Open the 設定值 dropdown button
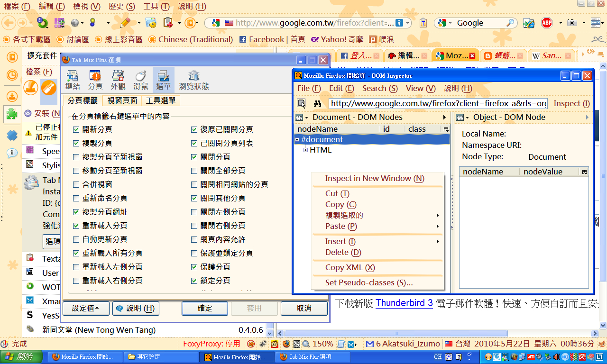607x364 pixels. [86, 308]
